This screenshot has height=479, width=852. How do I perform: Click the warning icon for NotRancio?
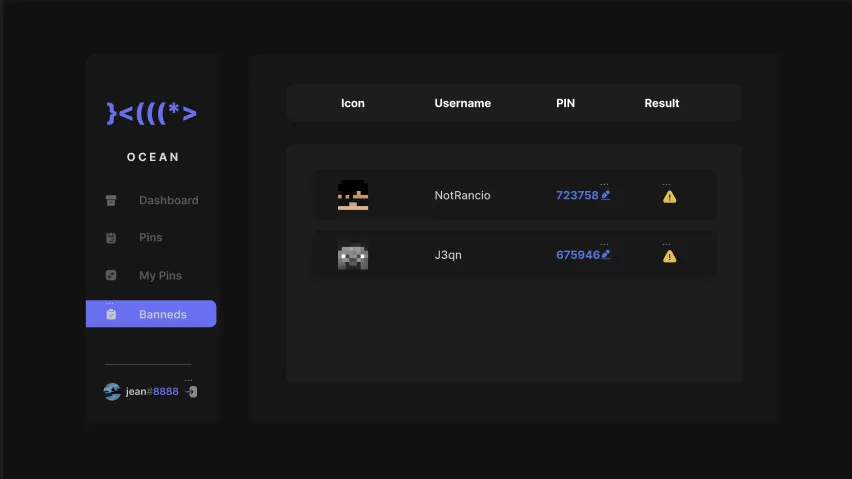[x=669, y=196]
